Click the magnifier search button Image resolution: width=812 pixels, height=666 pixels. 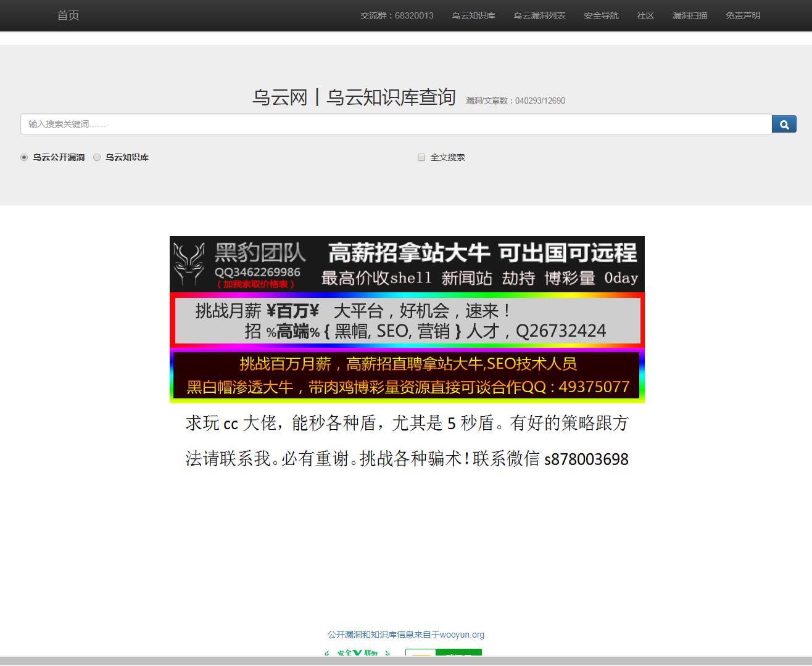(x=784, y=124)
